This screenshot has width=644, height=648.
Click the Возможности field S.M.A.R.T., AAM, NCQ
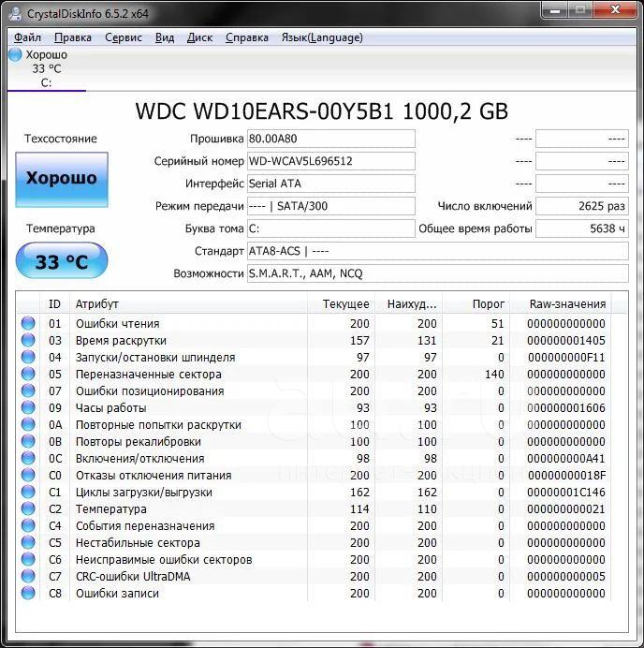438,273
